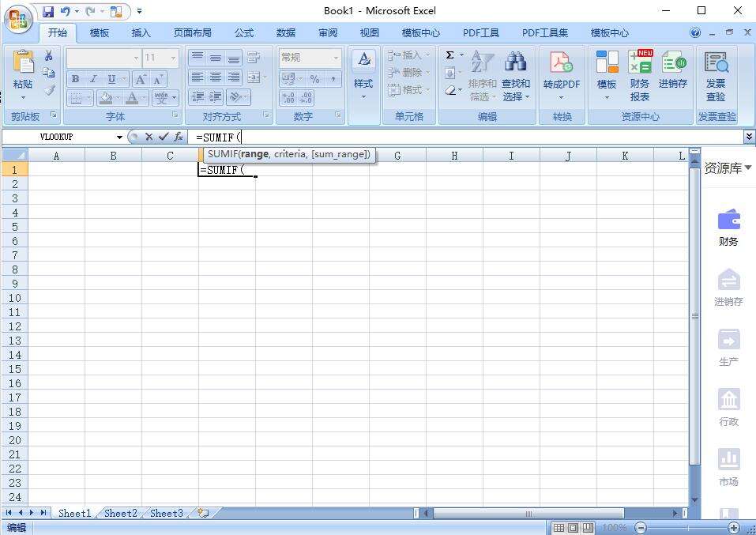Click Delete cells (删除) button
The width and height of the screenshot is (756, 535).
click(408, 73)
